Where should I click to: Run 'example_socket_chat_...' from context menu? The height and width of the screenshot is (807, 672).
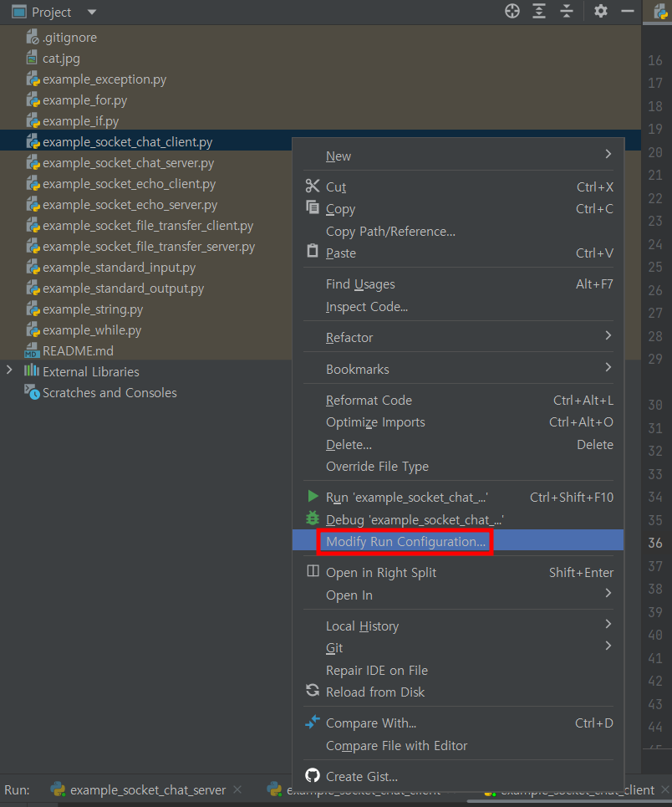(458, 498)
